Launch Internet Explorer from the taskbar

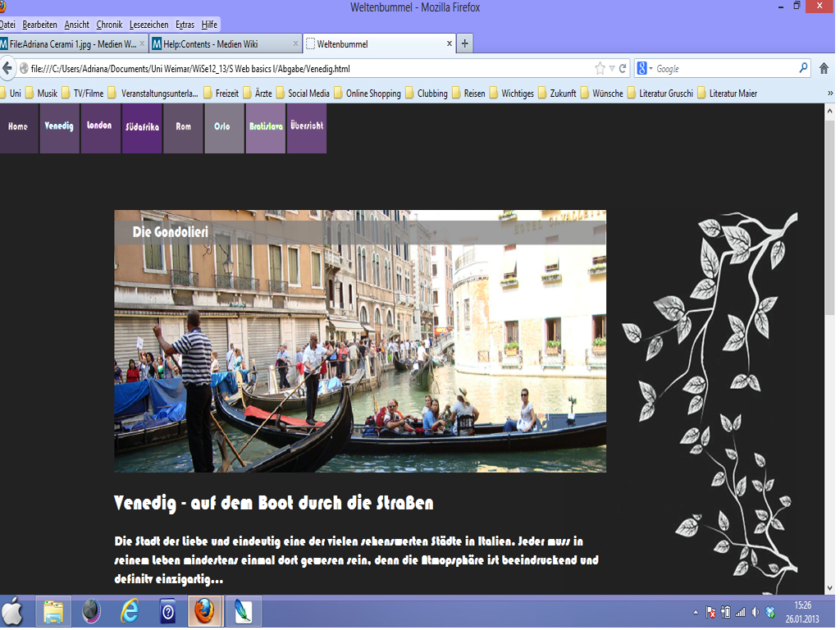pos(130,612)
